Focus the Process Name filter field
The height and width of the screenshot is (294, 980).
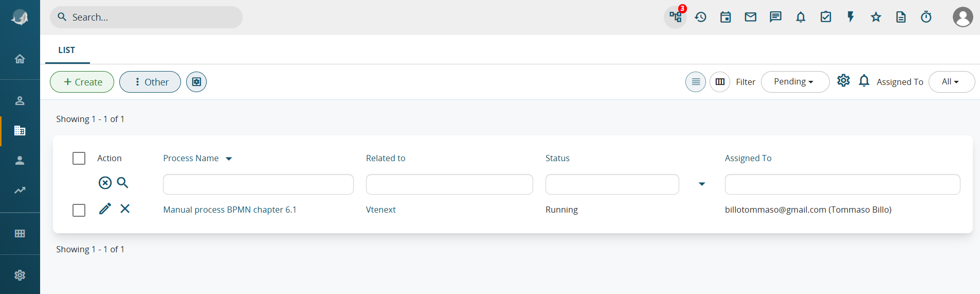[x=258, y=184]
